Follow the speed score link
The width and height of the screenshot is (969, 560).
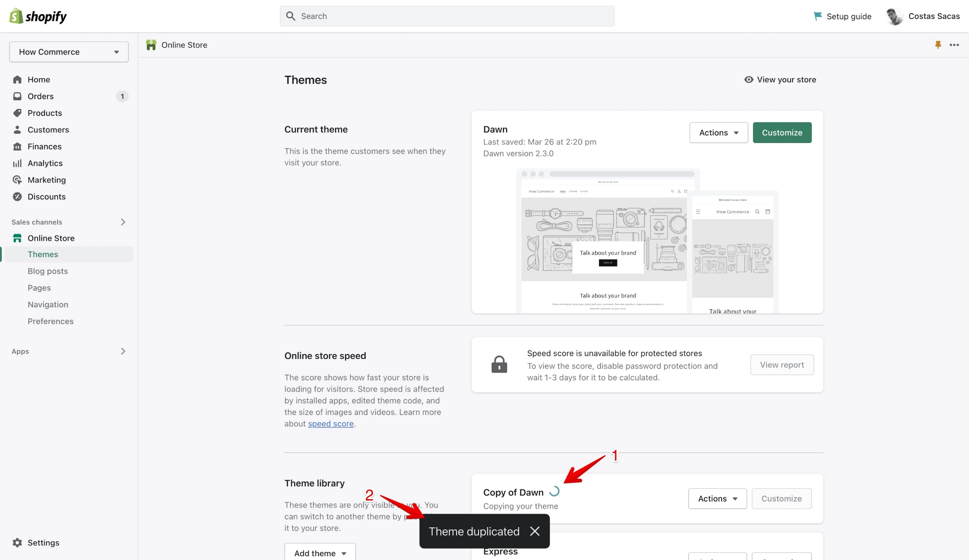[x=331, y=424]
